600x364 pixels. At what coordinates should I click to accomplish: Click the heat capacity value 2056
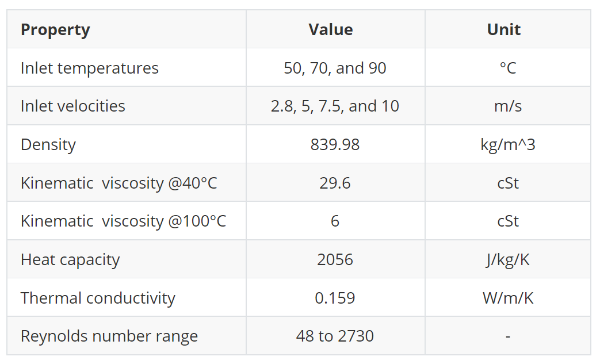point(335,259)
